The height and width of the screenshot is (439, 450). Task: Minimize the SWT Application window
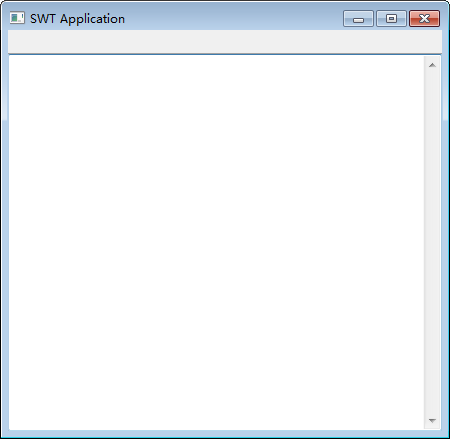358,18
